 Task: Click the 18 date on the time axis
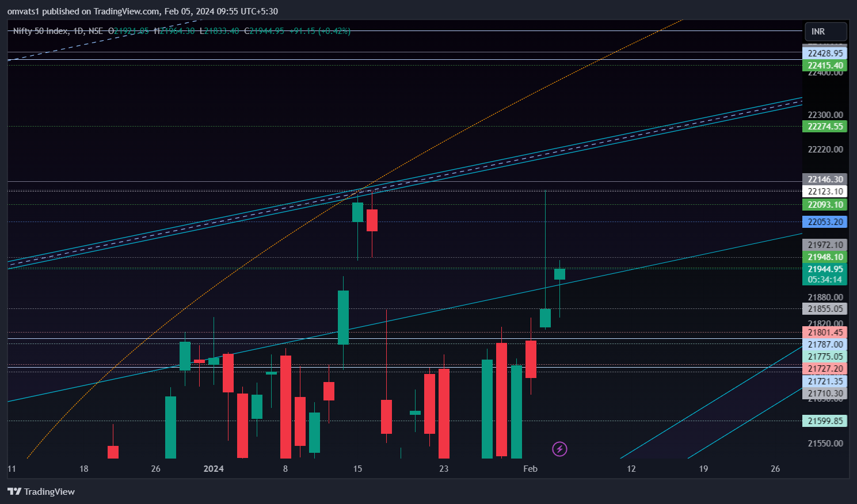84,469
